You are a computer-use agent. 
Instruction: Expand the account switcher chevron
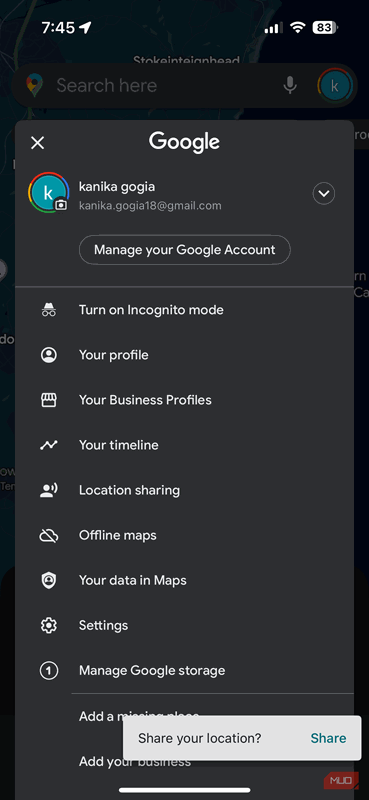click(324, 193)
